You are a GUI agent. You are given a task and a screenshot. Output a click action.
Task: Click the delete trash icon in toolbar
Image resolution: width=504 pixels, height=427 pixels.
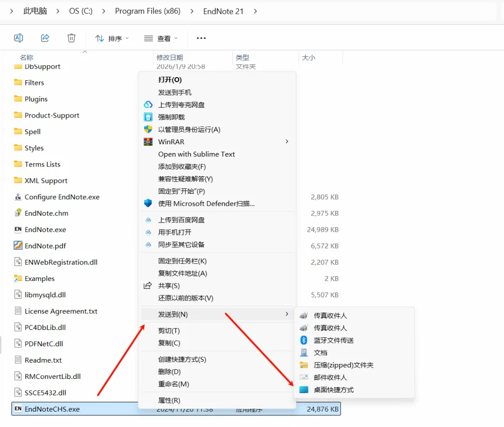(x=71, y=38)
